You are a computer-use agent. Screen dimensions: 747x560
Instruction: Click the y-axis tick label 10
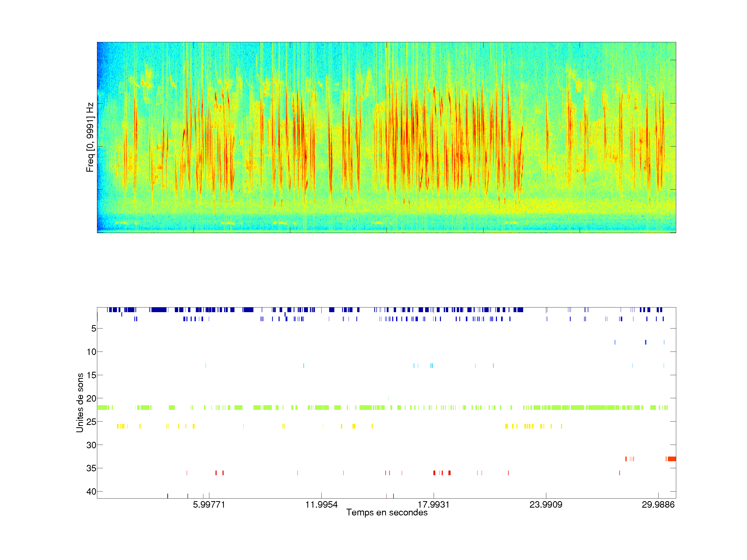point(91,352)
